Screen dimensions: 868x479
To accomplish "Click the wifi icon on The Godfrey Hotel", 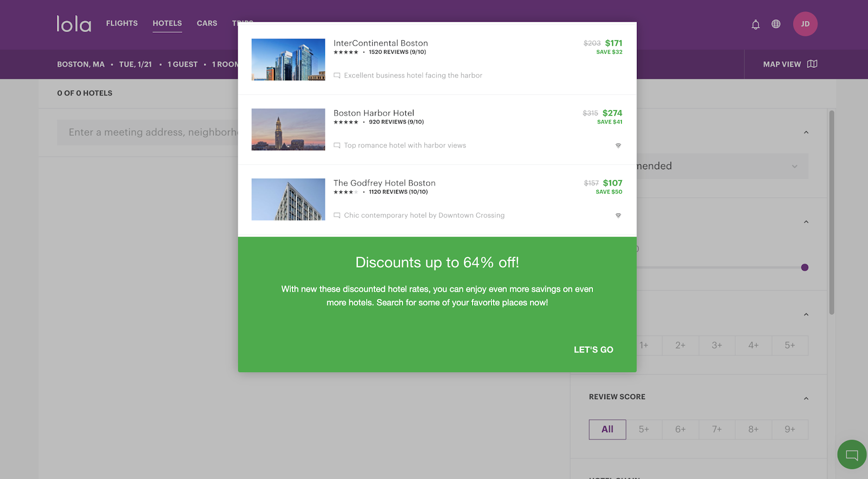I will [x=618, y=215].
